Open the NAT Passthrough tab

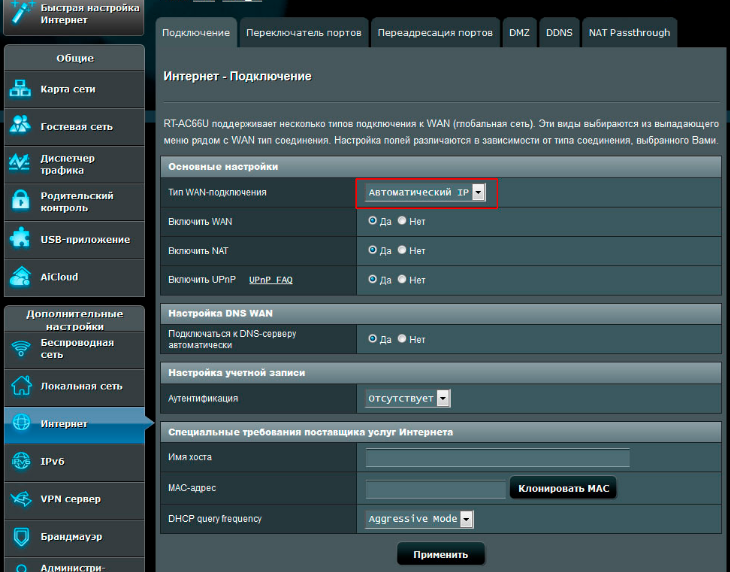coord(629,33)
